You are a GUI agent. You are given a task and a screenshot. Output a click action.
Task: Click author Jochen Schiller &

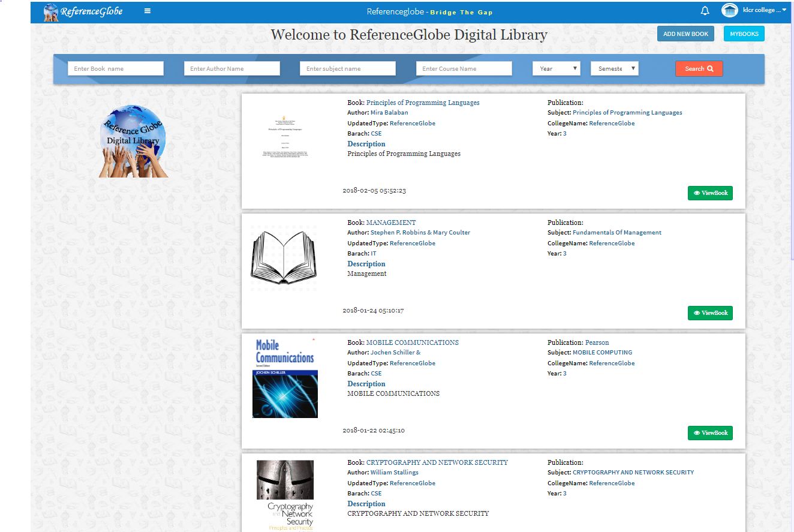click(396, 353)
